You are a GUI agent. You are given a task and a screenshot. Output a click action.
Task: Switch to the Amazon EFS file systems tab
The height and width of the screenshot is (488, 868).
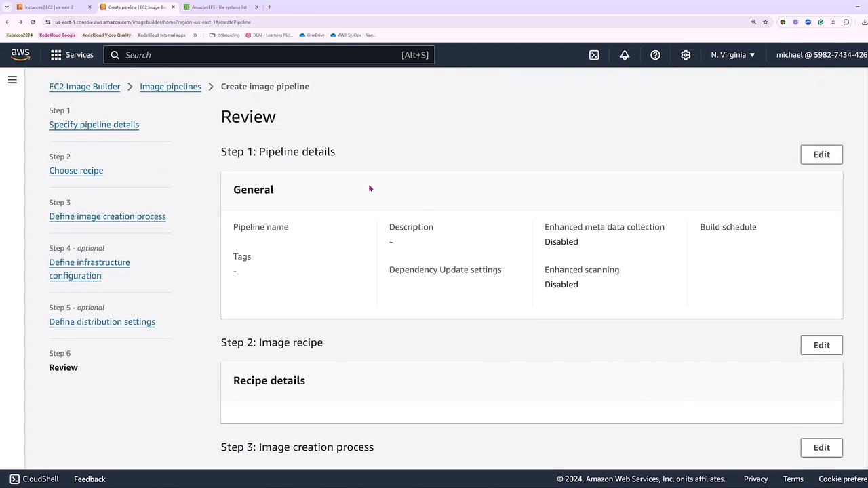point(221,7)
